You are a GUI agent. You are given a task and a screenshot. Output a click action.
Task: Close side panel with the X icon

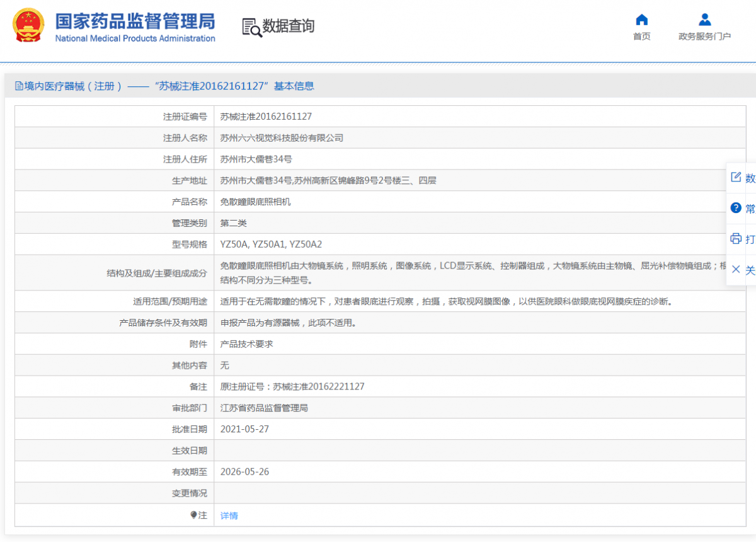coord(736,269)
